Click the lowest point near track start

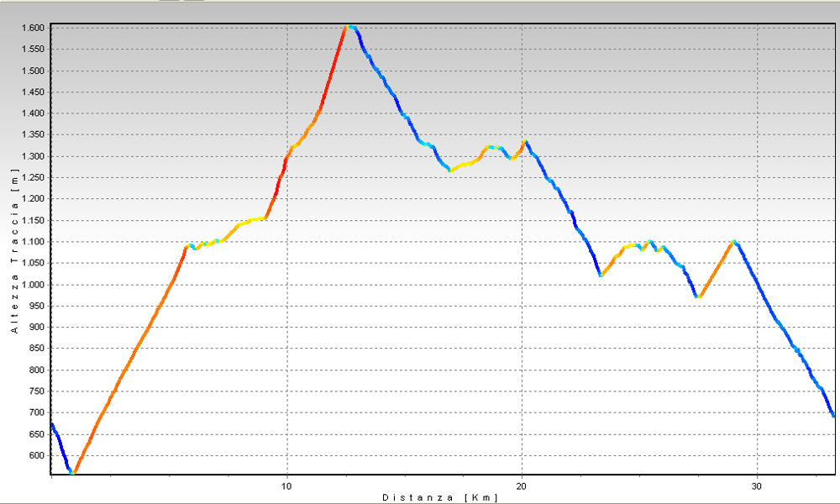(72, 473)
